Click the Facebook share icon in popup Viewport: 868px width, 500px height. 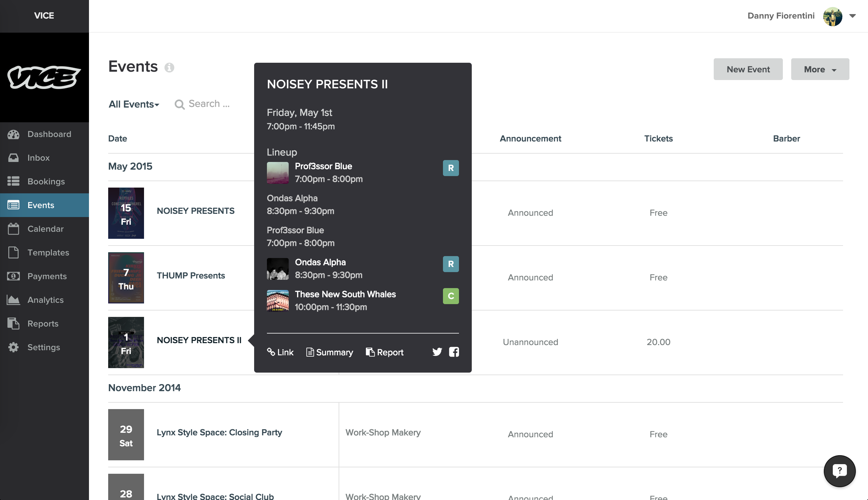(x=454, y=352)
